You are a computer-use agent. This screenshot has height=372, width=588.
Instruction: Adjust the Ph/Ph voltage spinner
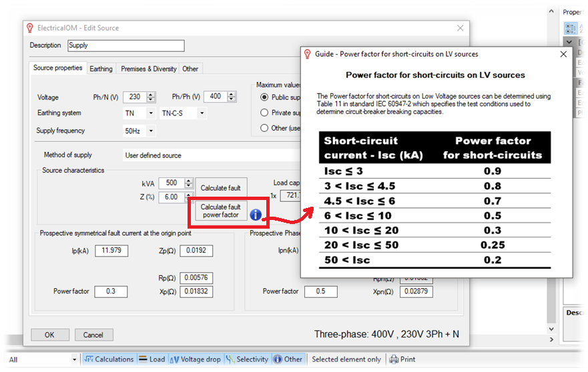232,97
